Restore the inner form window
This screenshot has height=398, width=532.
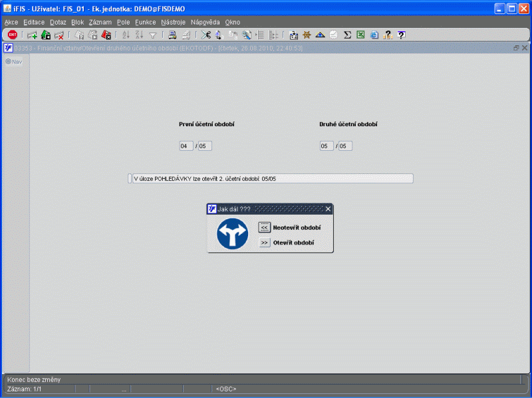516,48
